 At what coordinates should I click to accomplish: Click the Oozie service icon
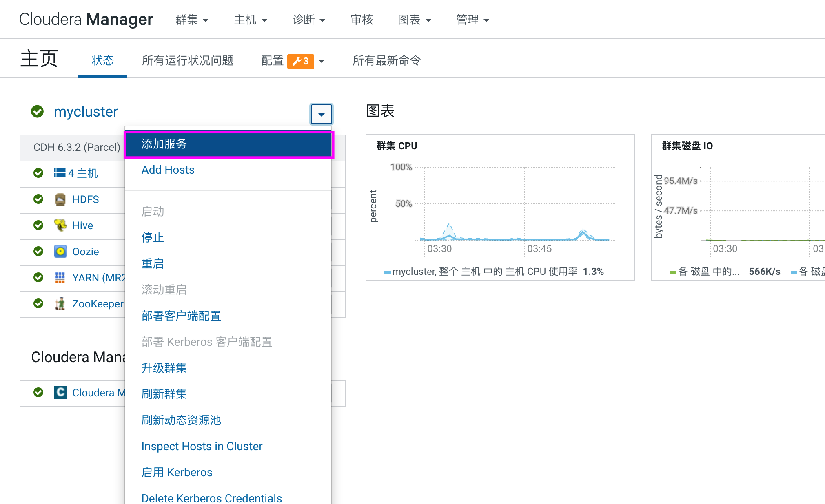pyautogui.click(x=60, y=251)
